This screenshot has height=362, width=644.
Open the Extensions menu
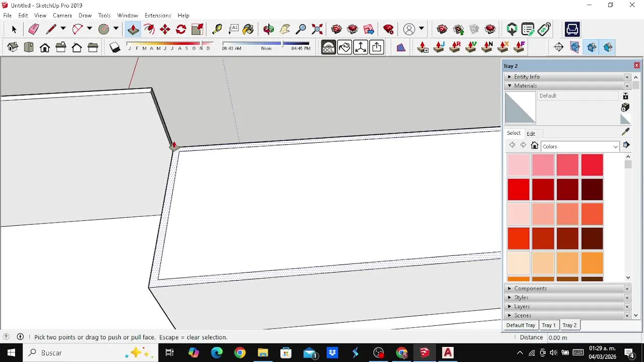coord(158,16)
